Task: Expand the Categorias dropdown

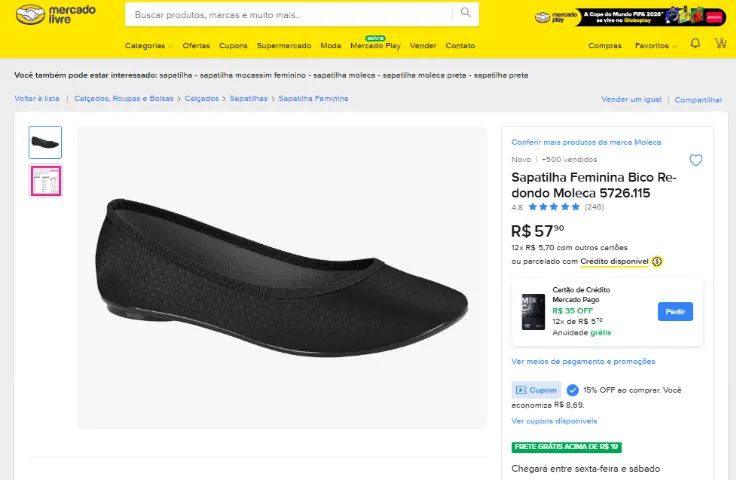Action: [149, 46]
